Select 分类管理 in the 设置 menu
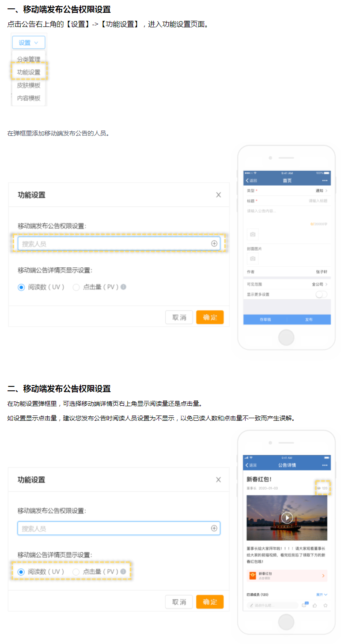The image size is (341, 644). coord(29,59)
